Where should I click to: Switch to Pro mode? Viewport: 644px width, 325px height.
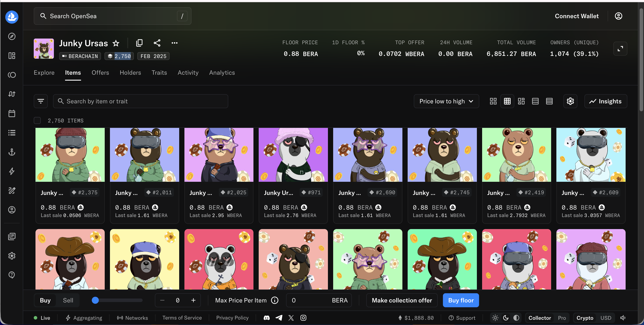pos(562,318)
